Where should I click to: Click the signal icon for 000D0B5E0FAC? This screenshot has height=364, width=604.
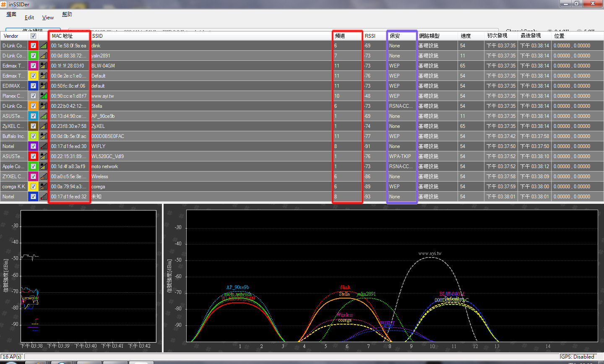click(x=44, y=136)
